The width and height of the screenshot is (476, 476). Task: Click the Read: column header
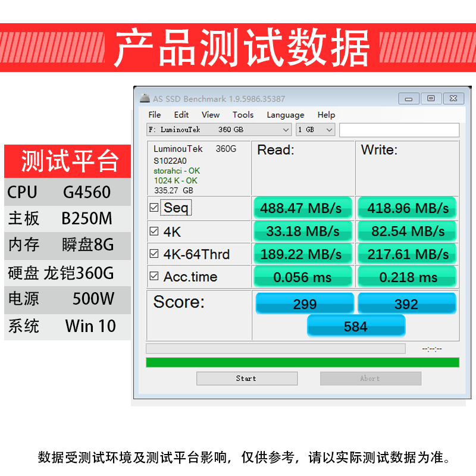pyautogui.click(x=275, y=150)
